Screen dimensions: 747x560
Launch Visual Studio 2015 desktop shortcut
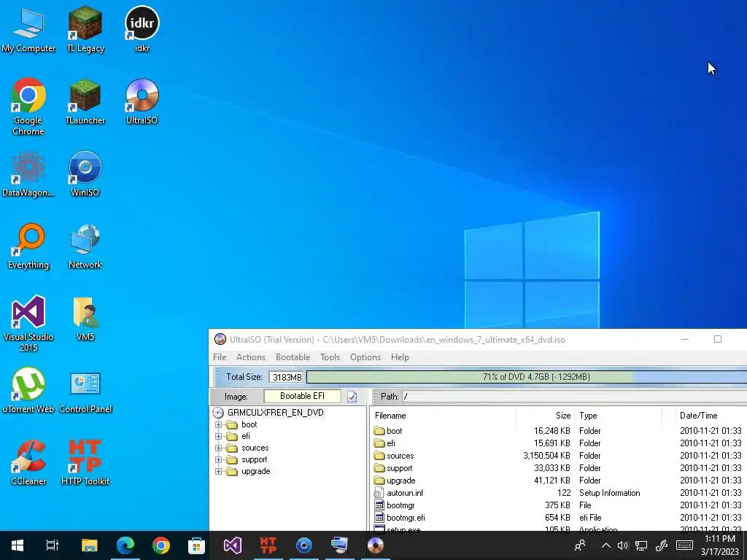click(28, 323)
